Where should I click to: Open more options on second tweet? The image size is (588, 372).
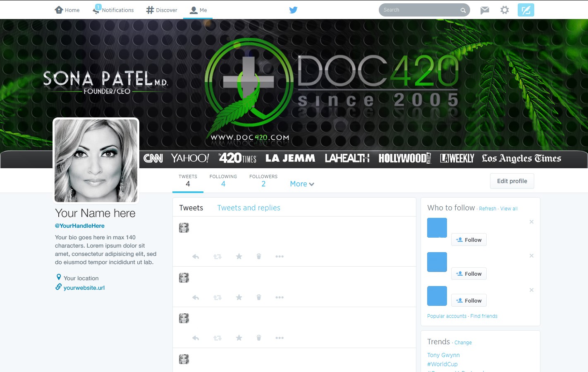pyautogui.click(x=280, y=298)
